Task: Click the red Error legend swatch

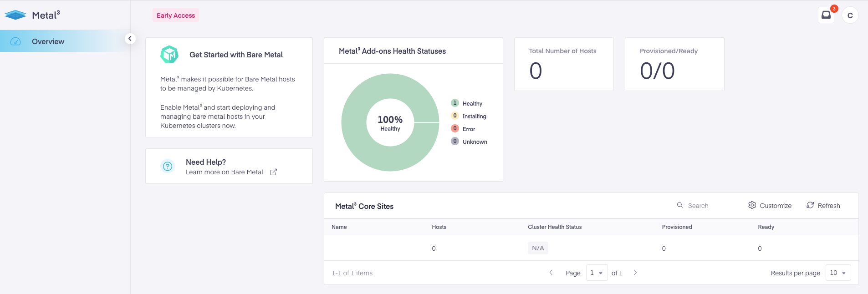Action: (455, 128)
